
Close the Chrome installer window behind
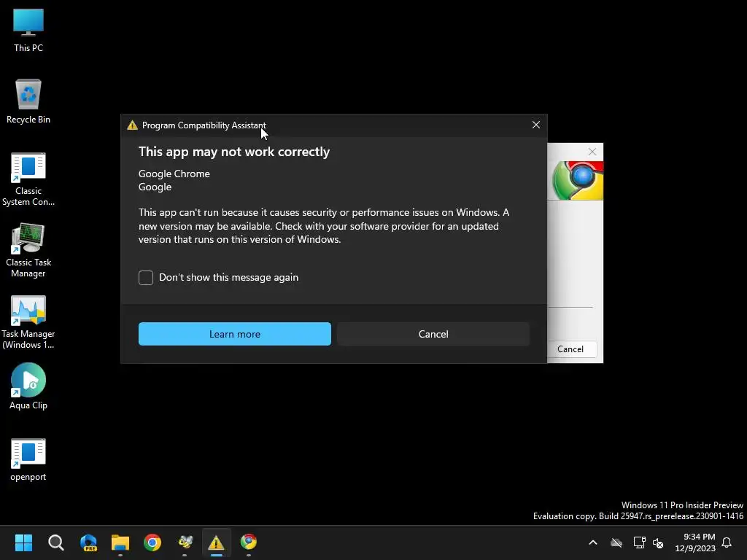tap(592, 152)
